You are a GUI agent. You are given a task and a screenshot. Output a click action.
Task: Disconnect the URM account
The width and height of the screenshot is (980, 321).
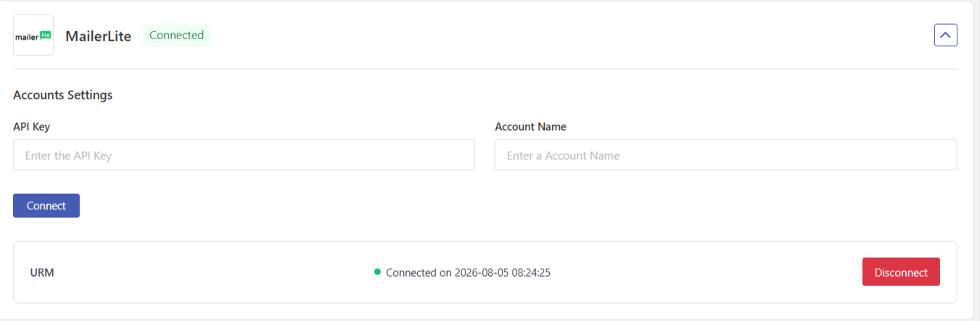(901, 272)
